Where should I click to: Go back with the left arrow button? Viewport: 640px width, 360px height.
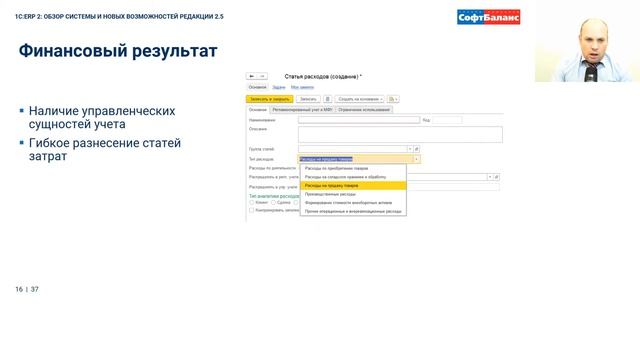click(x=252, y=76)
